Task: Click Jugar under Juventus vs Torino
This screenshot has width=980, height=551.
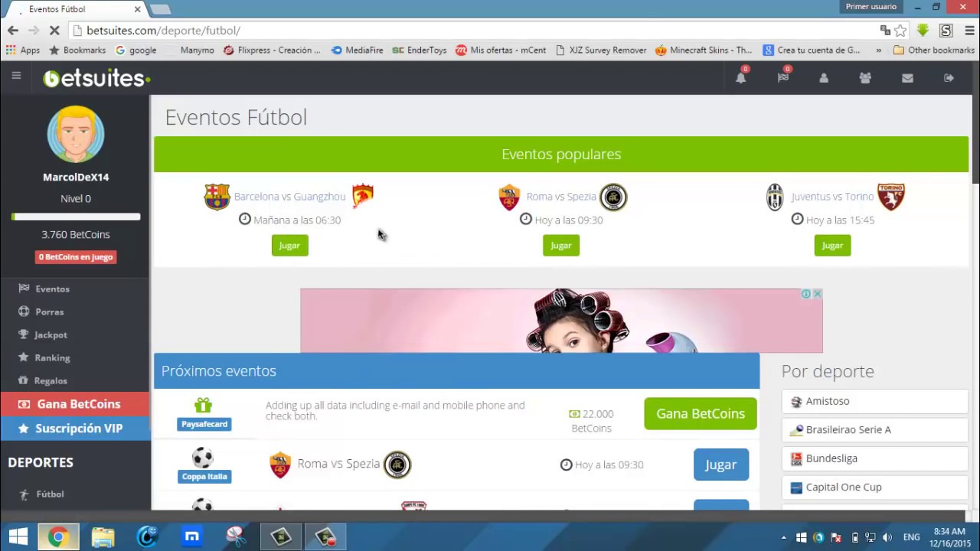Action: click(832, 246)
